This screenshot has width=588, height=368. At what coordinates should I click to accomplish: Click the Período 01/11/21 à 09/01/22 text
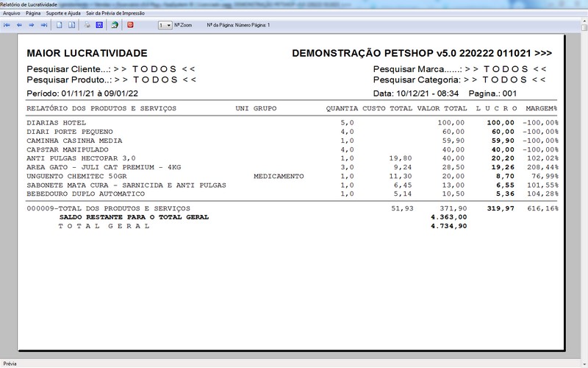[x=82, y=93]
